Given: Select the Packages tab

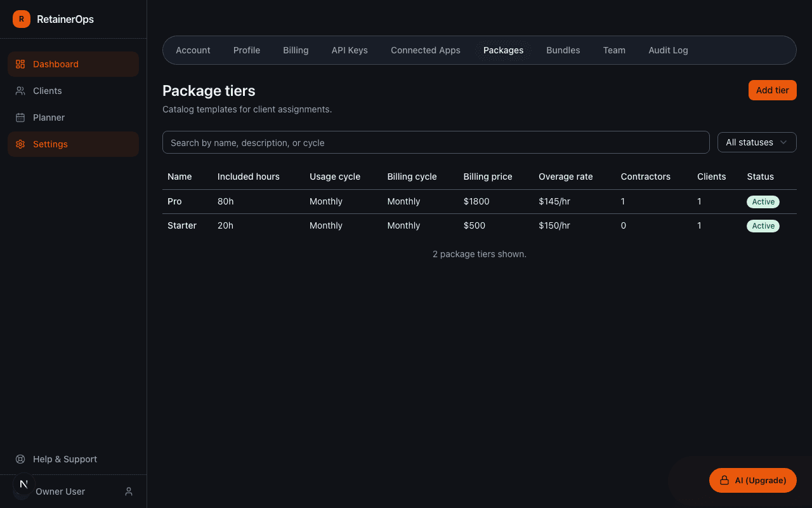Looking at the screenshot, I should [x=503, y=50].
